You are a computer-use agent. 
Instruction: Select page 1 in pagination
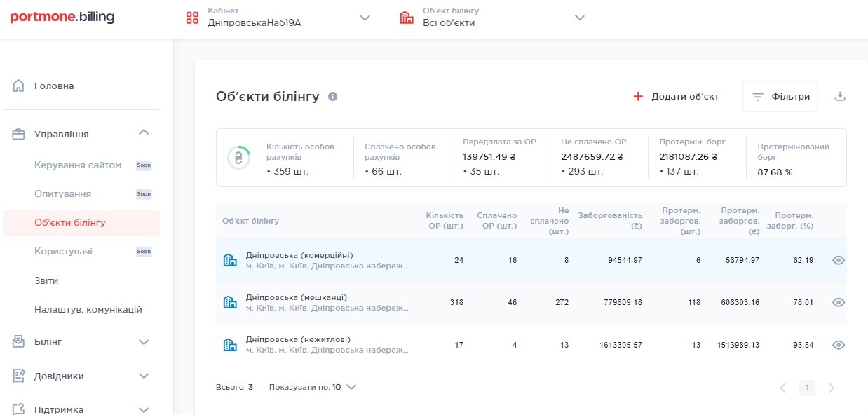click(807, 388)
